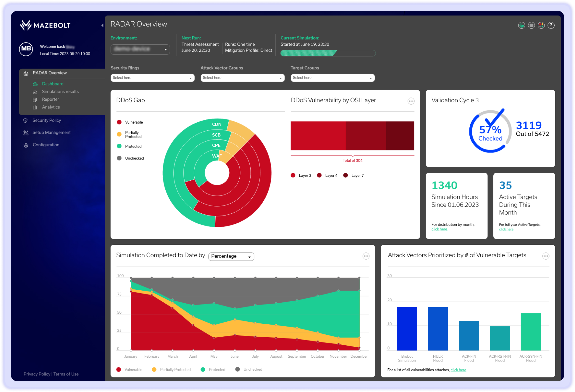Open the Privacy Policy link
Screen dimensions: 575x392
(x=37, y=374)
